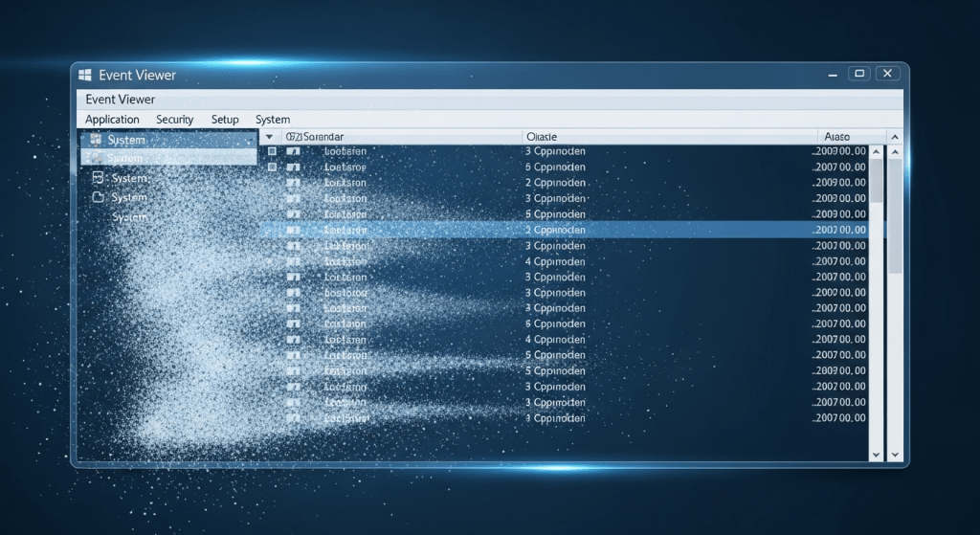Screen dimensions: 980x535
Task: Open the Security menu
Action: pyautogui.click(x=174, y=120)
